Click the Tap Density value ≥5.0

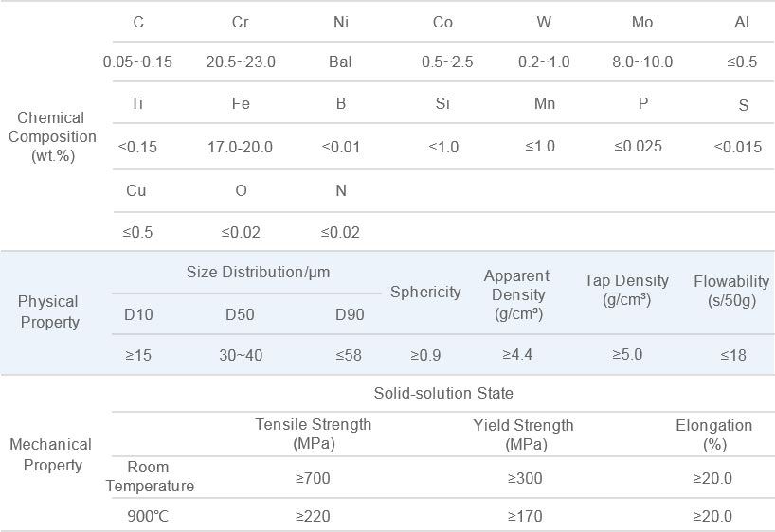626,354
